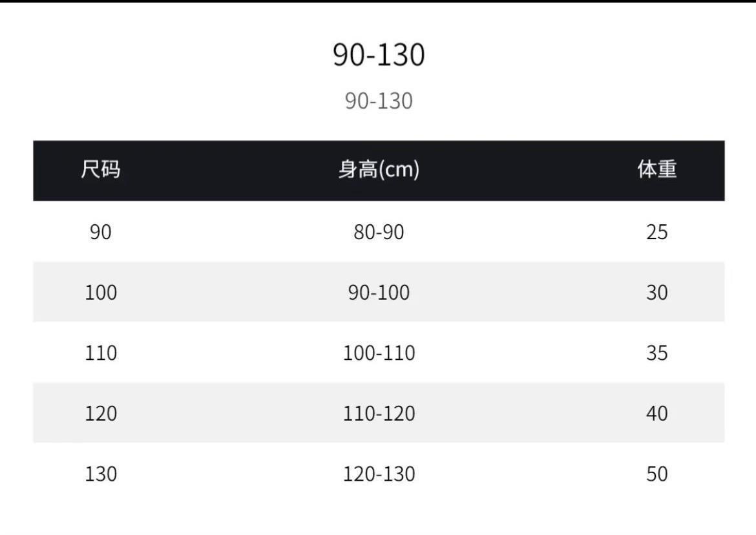Image resolution: width=756 pixels, height=535 pixels.
Task: Select the 体重 column header
Action: tap(656, 170)
